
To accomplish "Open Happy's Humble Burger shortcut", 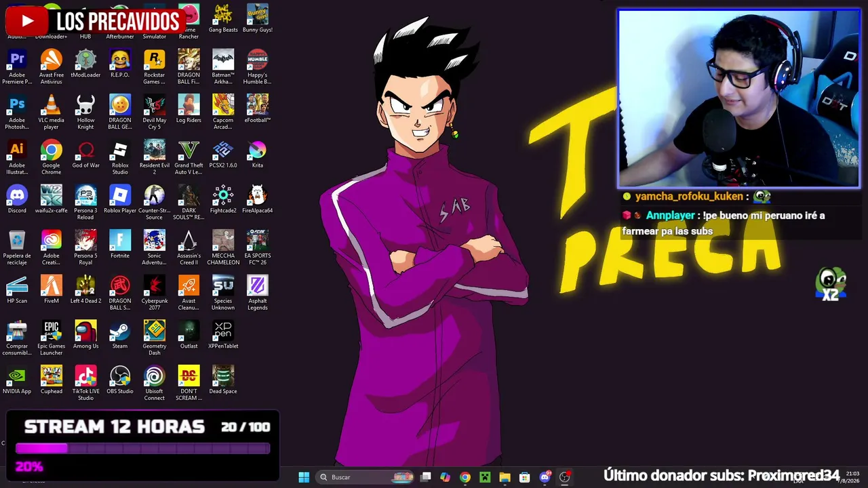I will [258, 67].
